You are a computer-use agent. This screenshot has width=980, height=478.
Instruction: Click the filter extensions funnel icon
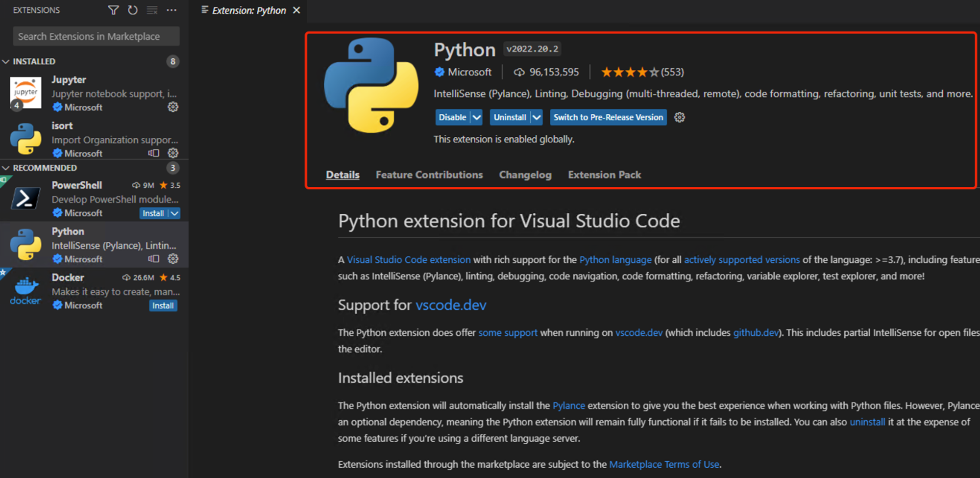113,10
